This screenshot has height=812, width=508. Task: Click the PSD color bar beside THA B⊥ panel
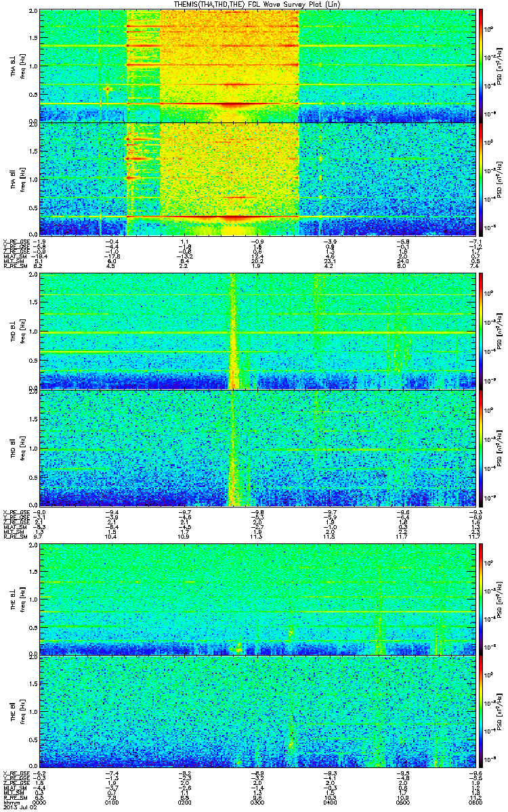pyautogui.click(x=481, y=66)
